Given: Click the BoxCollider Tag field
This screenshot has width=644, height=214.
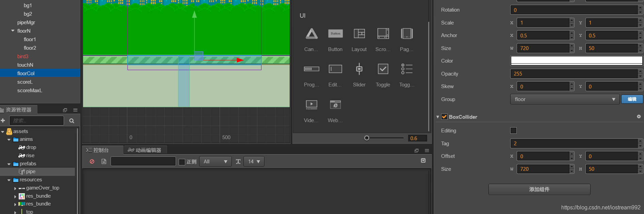Looking at the screenshot, I should (574, 144).
